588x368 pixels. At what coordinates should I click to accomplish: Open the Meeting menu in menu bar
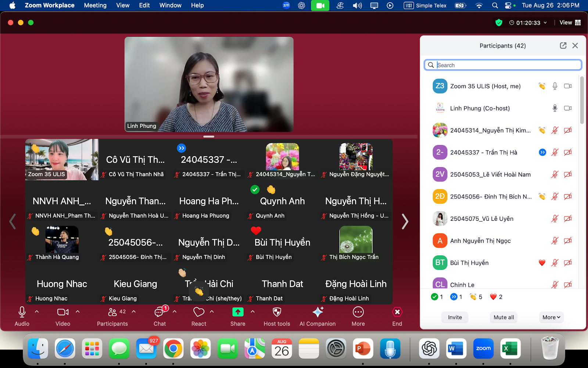point(95,6)
